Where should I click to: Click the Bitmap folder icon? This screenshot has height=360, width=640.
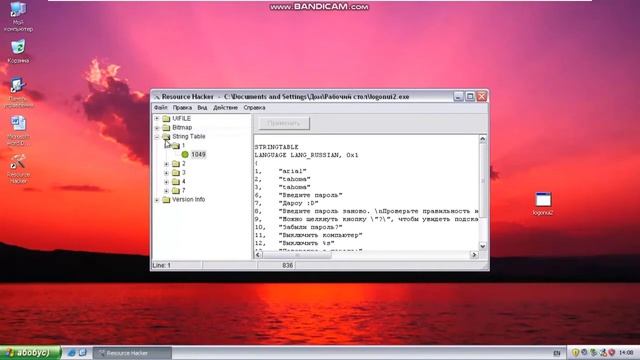(166, 127)
